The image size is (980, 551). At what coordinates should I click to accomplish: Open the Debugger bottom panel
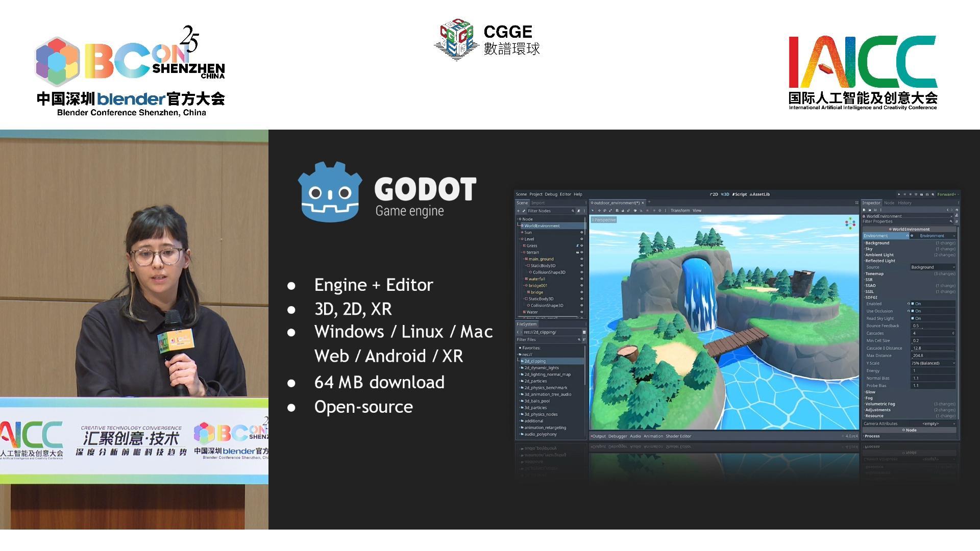coord(618,436)
